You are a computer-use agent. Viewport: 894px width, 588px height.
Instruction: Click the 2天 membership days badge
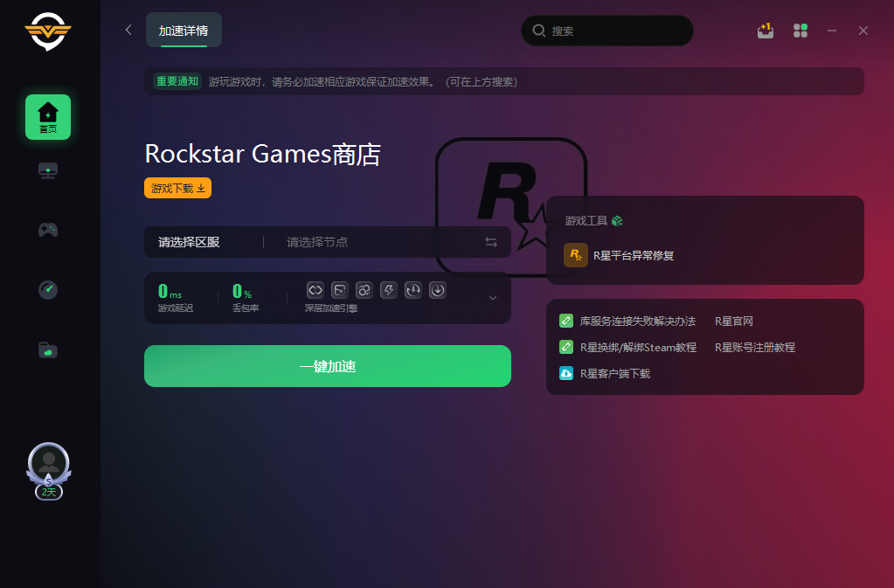(49, 492)
